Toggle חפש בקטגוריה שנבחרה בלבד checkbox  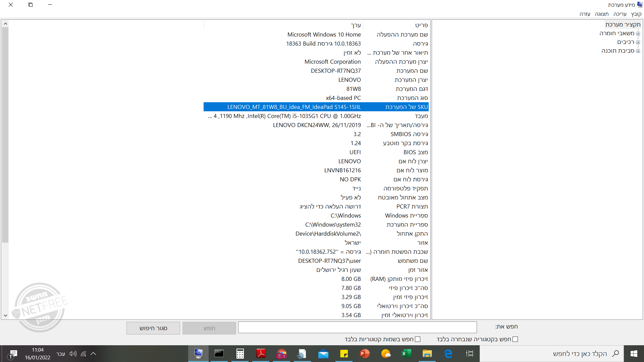click(515, 339)
